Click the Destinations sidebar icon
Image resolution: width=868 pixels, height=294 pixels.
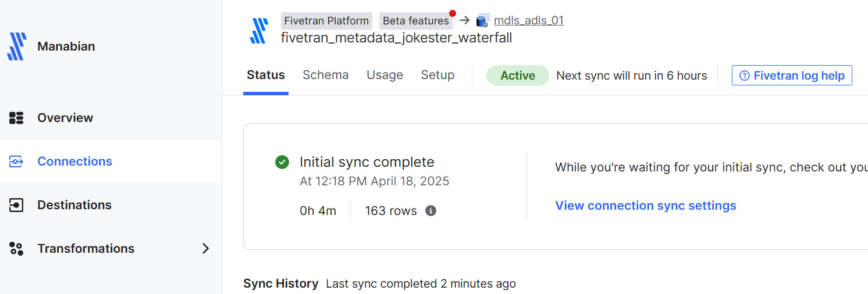tap(16, 205)
